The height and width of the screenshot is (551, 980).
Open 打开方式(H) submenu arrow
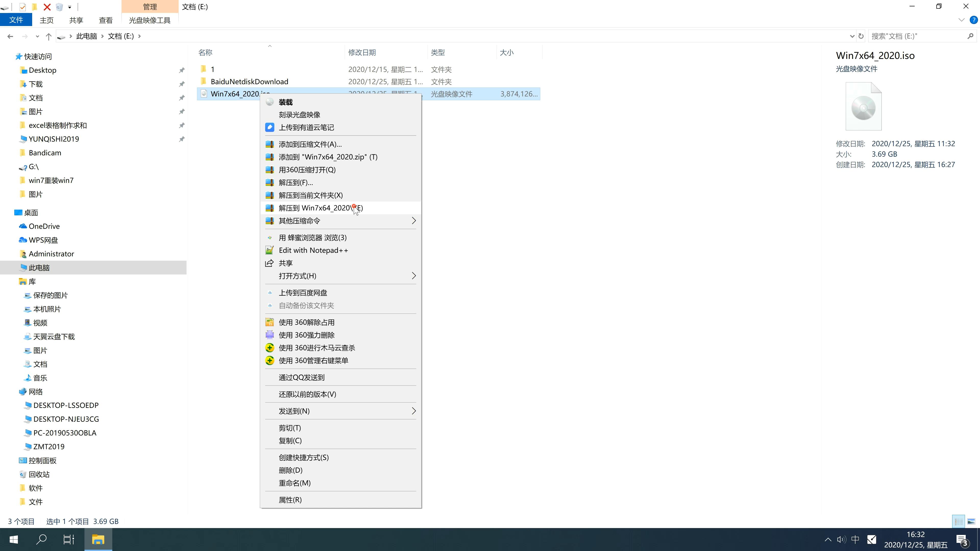(x=413, y=276)
